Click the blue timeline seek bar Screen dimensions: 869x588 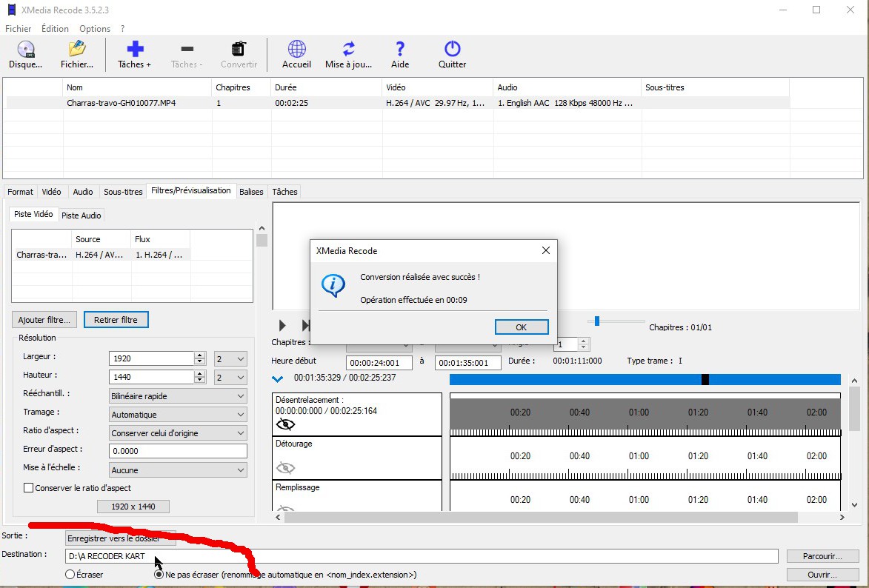point(645,379)
